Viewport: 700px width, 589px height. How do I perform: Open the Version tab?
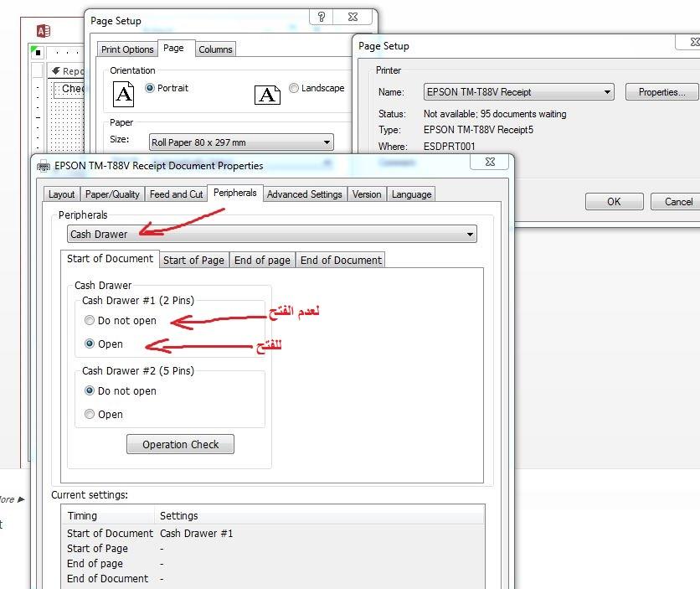[x=367, y=194]
